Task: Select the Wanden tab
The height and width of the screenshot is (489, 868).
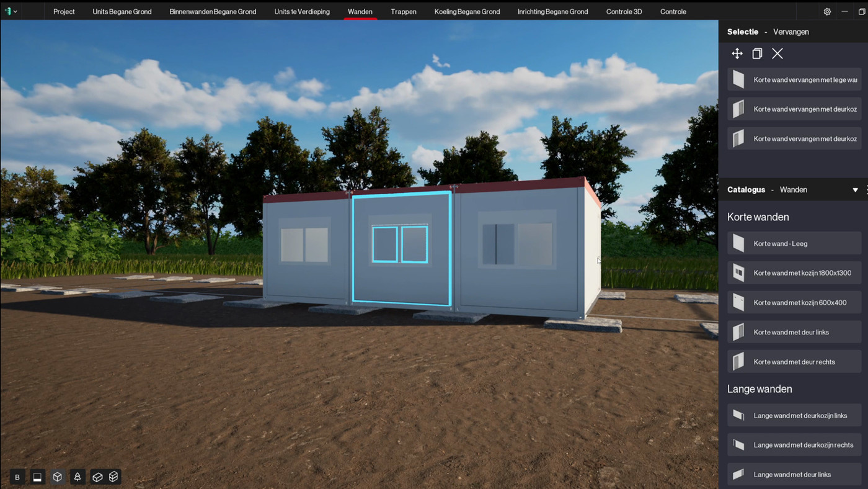Action: coord(360,12)
